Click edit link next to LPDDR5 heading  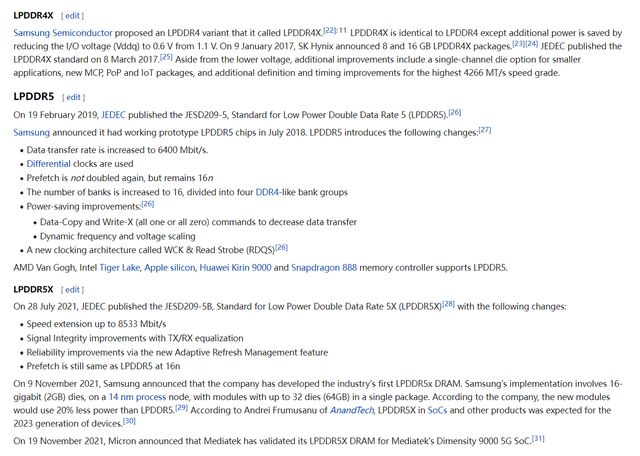[73, 97]
